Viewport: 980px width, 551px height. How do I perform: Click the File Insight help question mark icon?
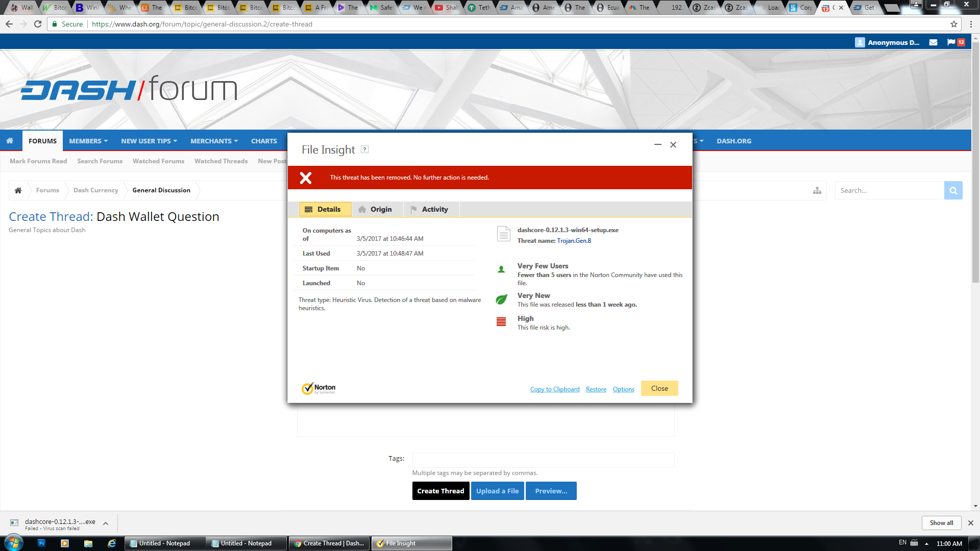[x=364, y=149]
